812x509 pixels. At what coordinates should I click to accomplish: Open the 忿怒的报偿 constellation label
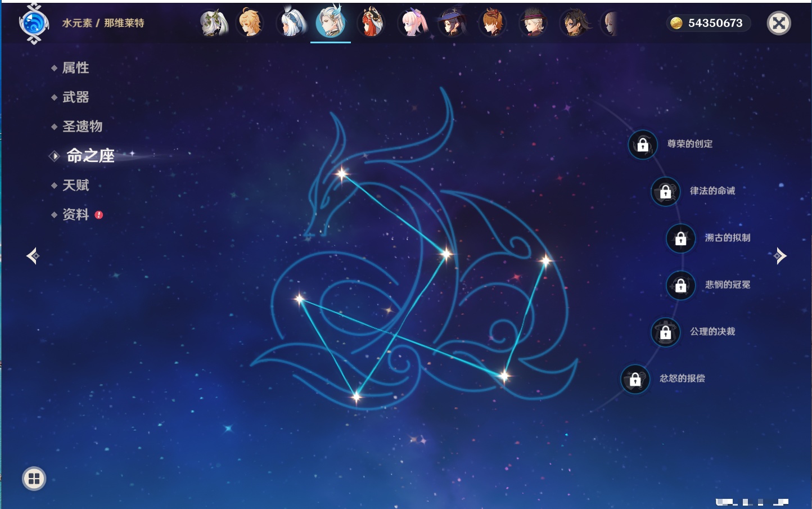coord(682,379)
